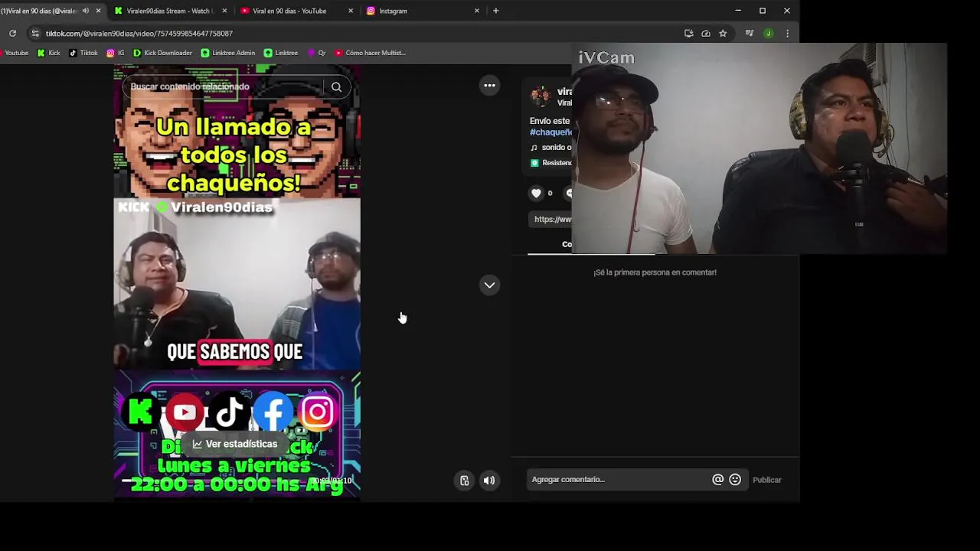Go to next video with down chevron
This screenshot has height=551, width=980.
(x=489, y=285)
